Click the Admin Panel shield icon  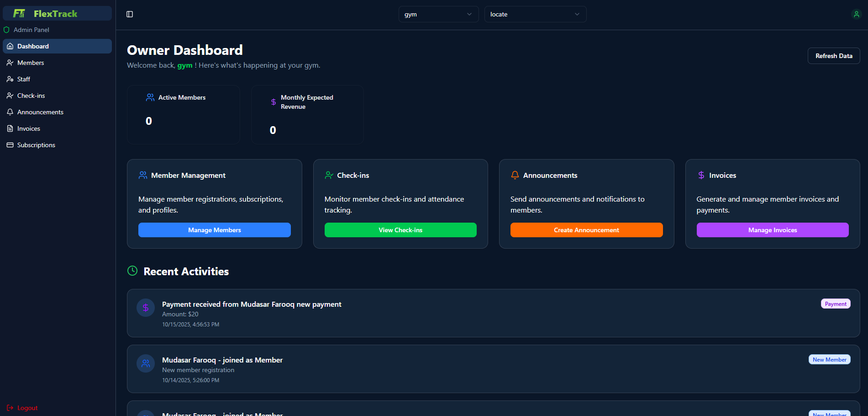6,30
